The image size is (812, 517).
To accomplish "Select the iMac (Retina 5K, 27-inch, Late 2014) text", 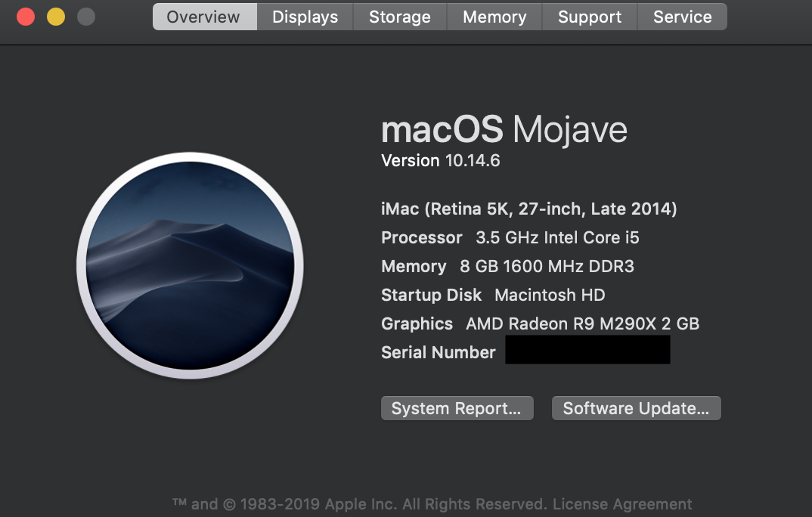I will 528,209.
